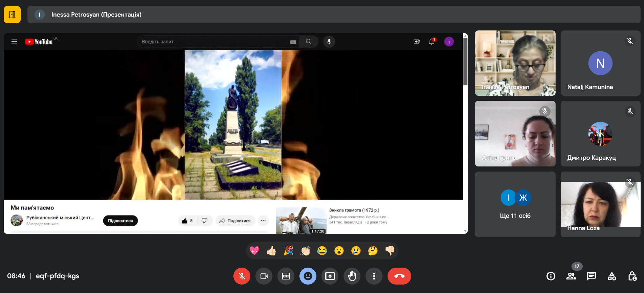Toggle closed captions with the CC button
644x293 pixels.
[x=286, y=276]
